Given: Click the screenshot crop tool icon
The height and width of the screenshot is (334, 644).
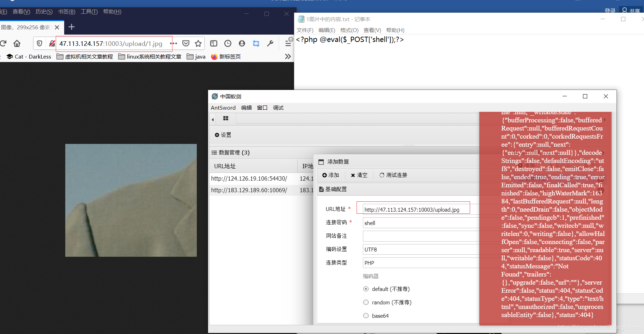Looking at the screenshot, I should [x=256, y=43].
